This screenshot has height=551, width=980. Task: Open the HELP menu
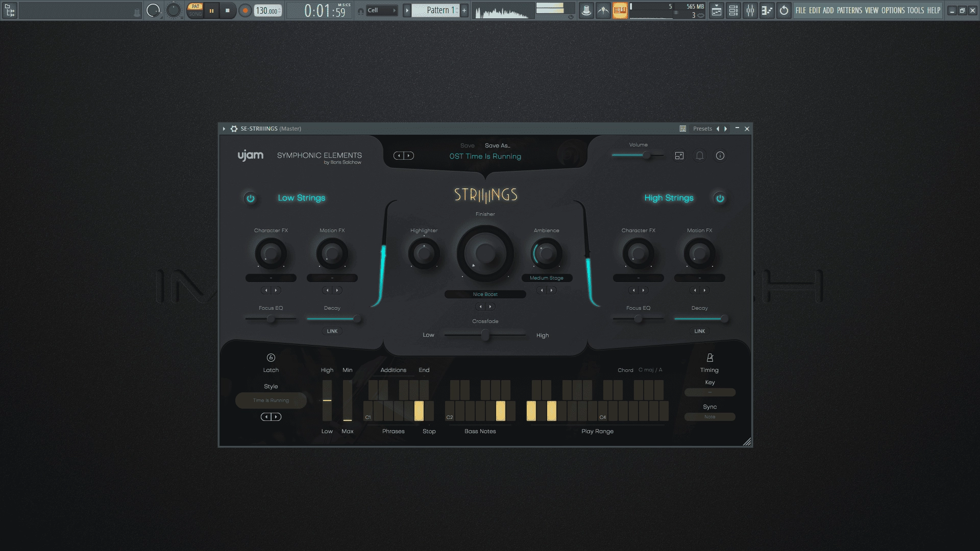pos(934,10)
